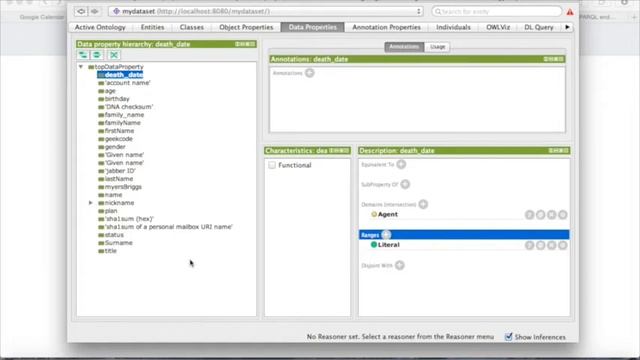The height and width of the screenshot is (360, 640).
Task: Focus the Search for entity field
Action: [497, 11]
